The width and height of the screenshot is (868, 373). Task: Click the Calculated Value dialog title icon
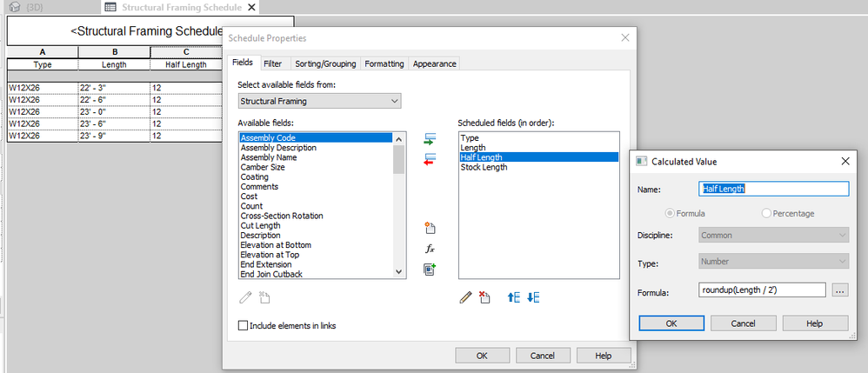tap(642, 161)
